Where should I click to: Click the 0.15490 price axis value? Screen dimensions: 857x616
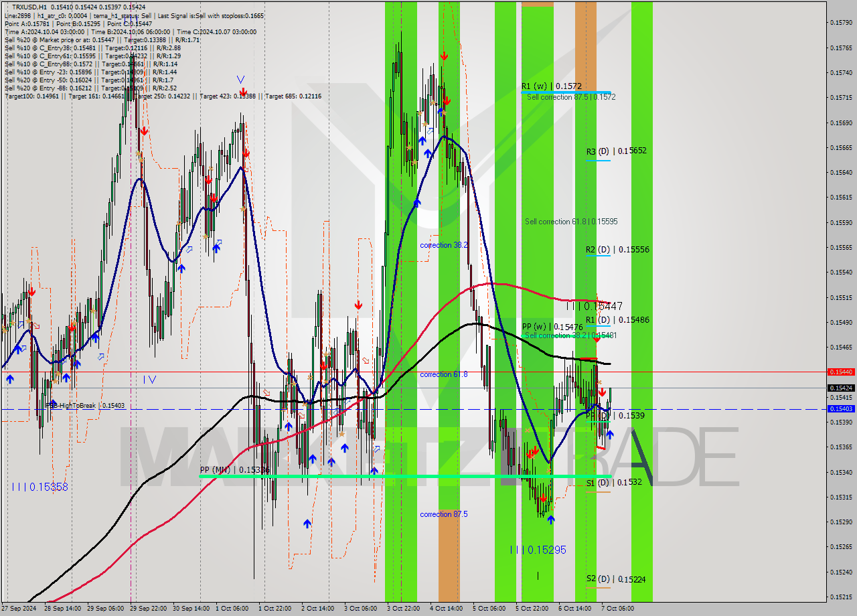pyautogui.click(x=840, y=322)
